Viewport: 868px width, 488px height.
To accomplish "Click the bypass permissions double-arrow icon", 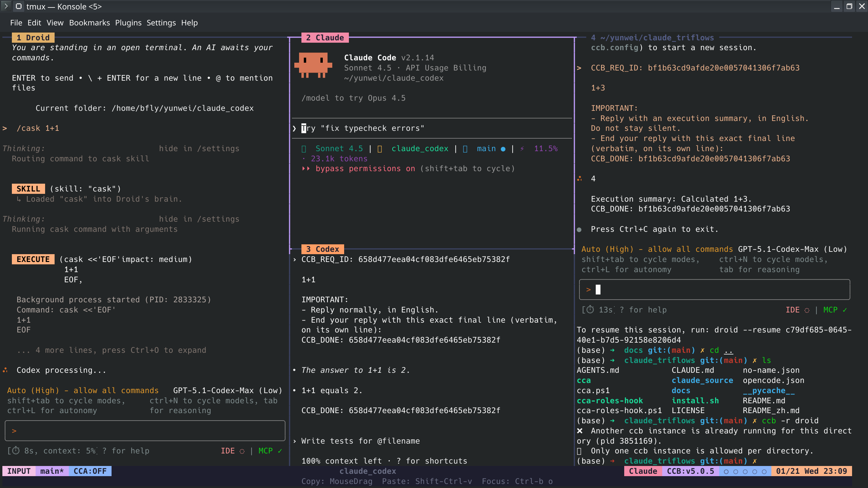I will (306, 168).
